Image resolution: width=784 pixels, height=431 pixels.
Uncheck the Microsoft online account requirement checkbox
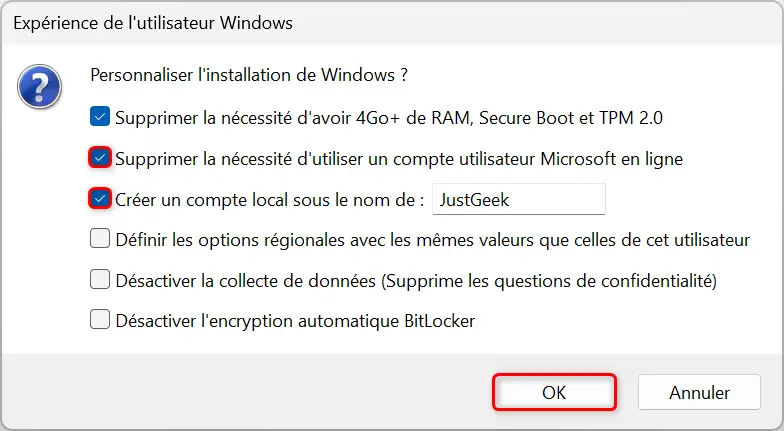point(100,158)
